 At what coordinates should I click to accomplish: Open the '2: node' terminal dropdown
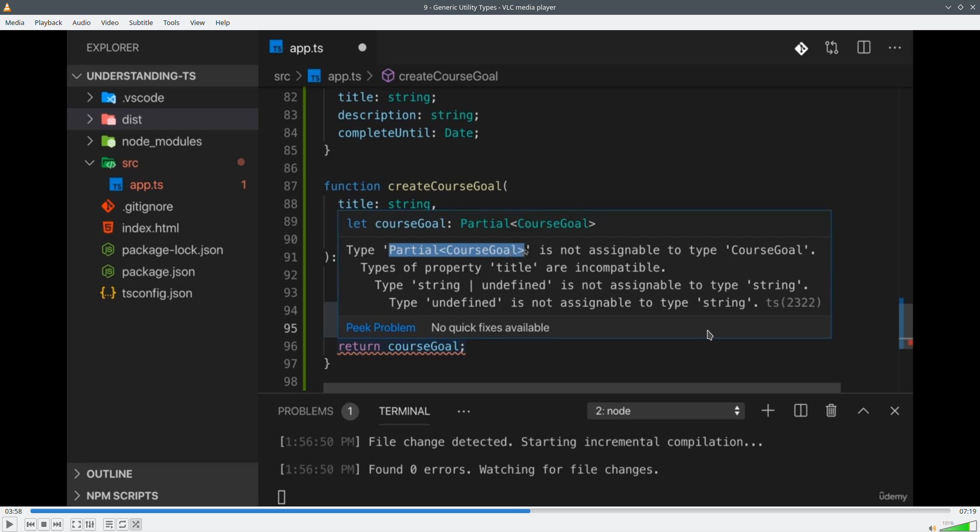click(x=666, y=411)
